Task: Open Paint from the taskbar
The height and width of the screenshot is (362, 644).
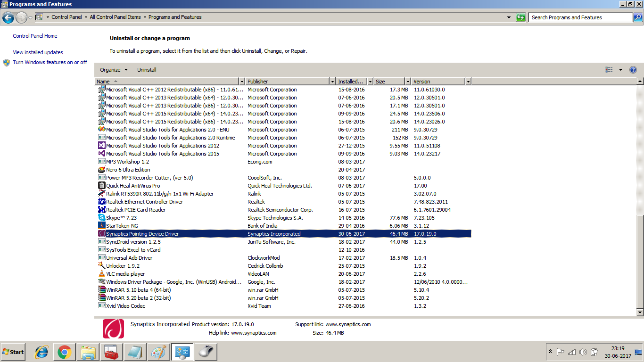Action: (x=158, y=352)
